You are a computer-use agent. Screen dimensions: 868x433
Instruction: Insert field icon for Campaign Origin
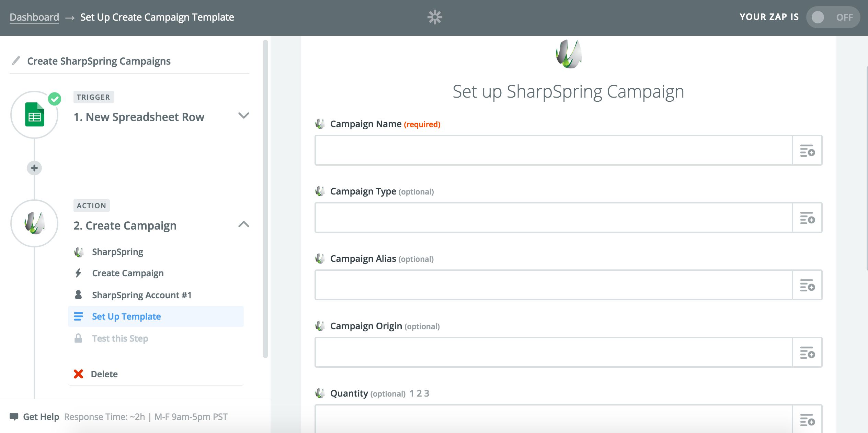(x=807, y=353)
